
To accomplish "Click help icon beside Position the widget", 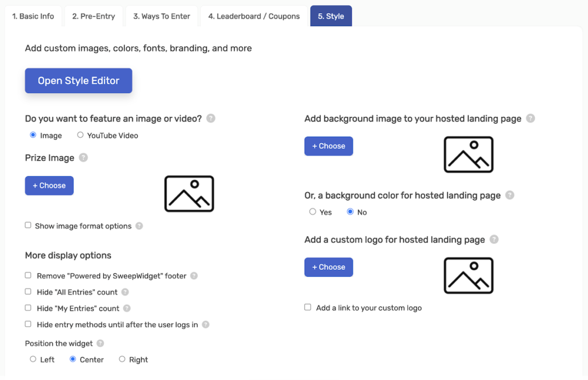I will [100, 343].
